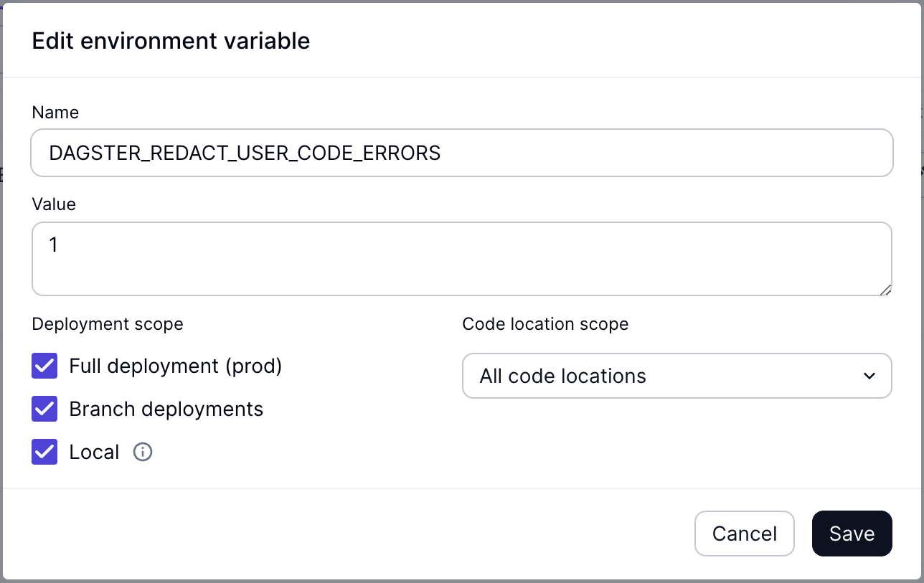This screenshot has width=924, height=583.
Task: Click the Local checkbox label text
Action: [x=94, y=452]
